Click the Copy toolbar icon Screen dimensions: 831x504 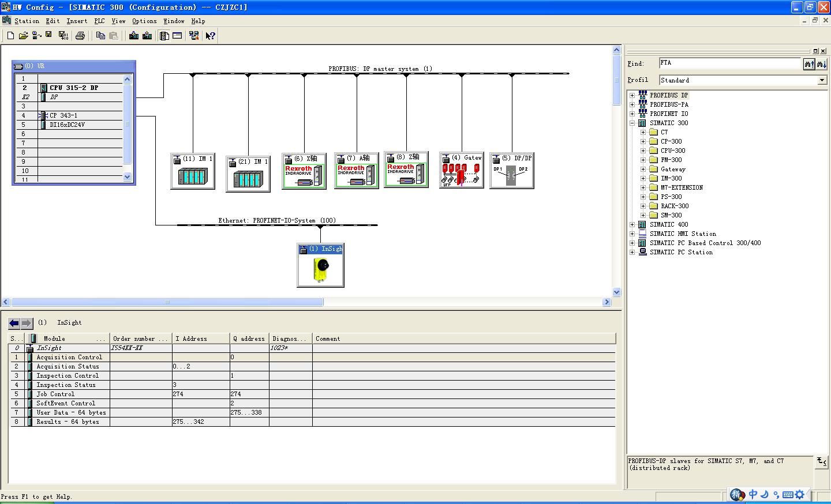100,36
